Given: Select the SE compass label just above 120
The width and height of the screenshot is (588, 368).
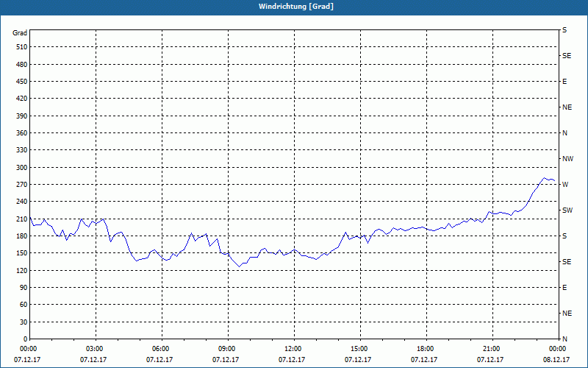Looking at the screenshot, I should point(567,262).
